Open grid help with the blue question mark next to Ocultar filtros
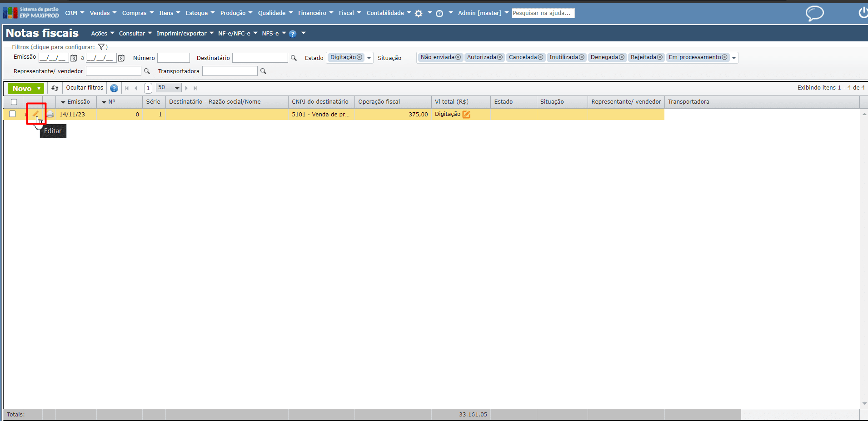This screenshot has width=868, height=421. 114,88
